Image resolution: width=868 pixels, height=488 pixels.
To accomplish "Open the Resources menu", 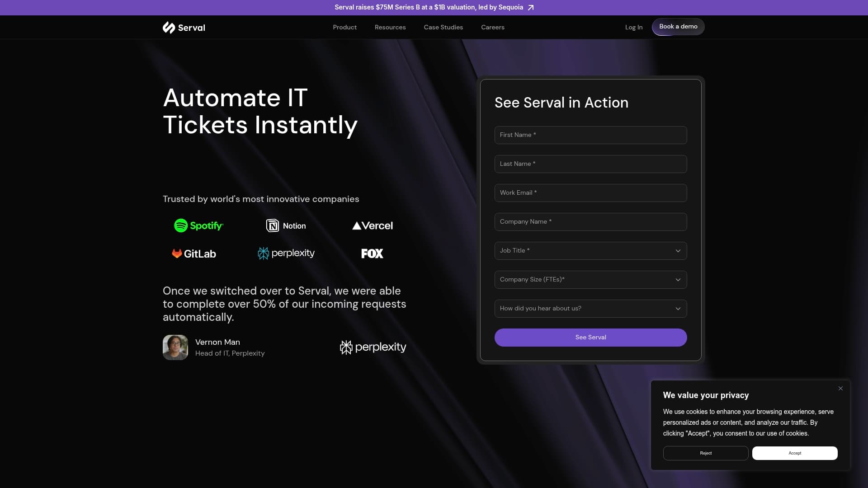I will coord(390,28).
